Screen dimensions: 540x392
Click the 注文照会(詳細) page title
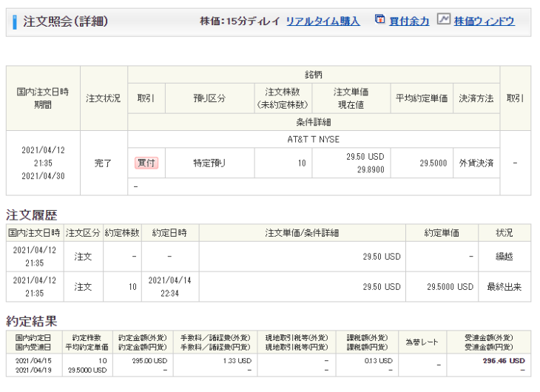click(x=65, y=21)
